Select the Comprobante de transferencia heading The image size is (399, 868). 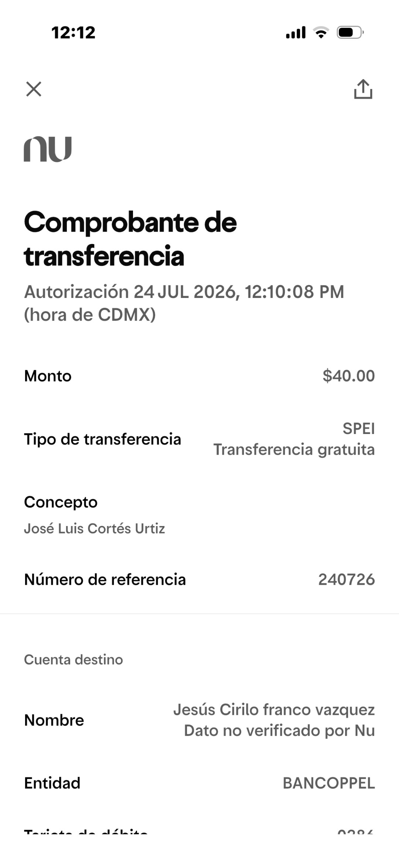click(130, 239)
